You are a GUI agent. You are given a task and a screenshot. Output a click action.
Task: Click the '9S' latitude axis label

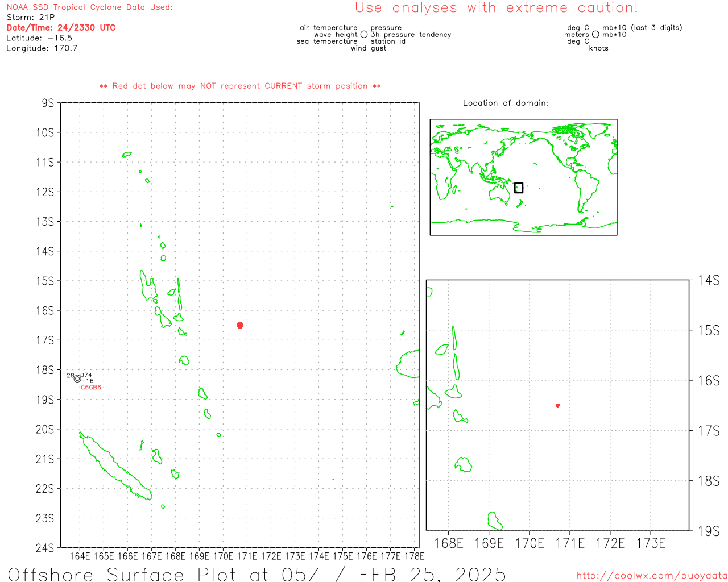point(48,103)
